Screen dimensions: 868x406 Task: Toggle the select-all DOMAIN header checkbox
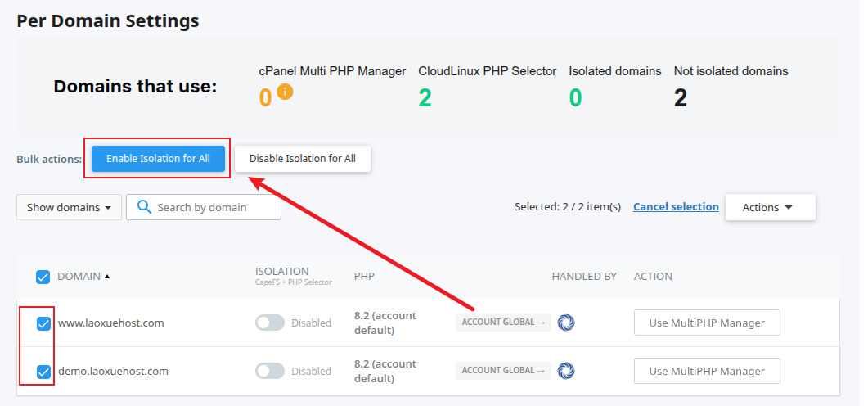click(x=43, y=277)
